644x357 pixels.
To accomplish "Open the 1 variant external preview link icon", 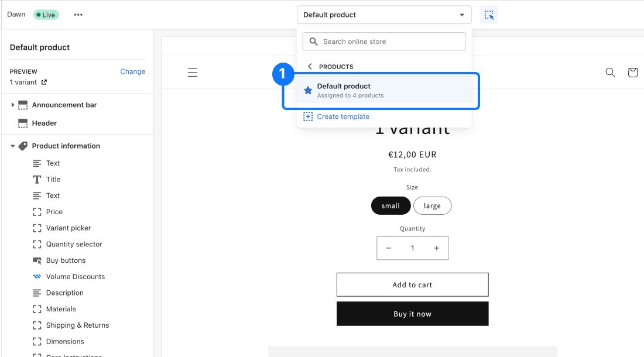I will pos(44,83).
